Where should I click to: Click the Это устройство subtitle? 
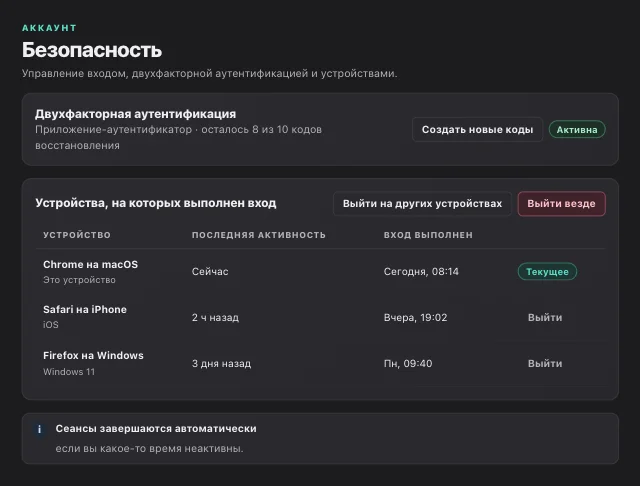coord(79,280)
